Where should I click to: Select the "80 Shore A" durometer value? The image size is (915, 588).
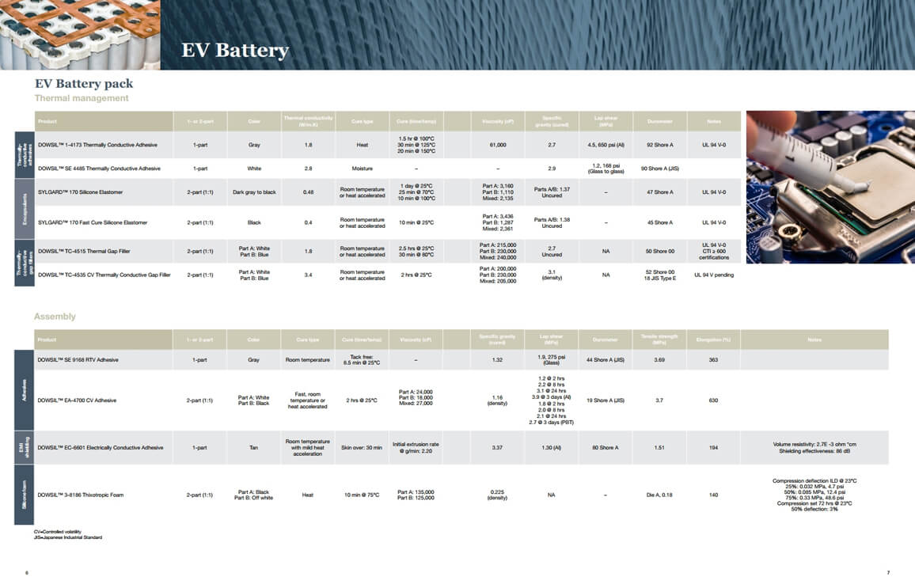[x=606, y=447]
